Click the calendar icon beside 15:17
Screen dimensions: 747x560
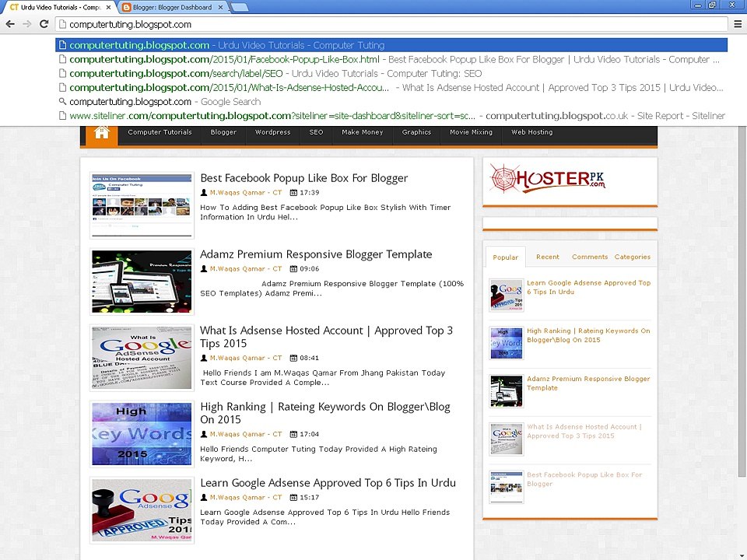pos(293,498)
